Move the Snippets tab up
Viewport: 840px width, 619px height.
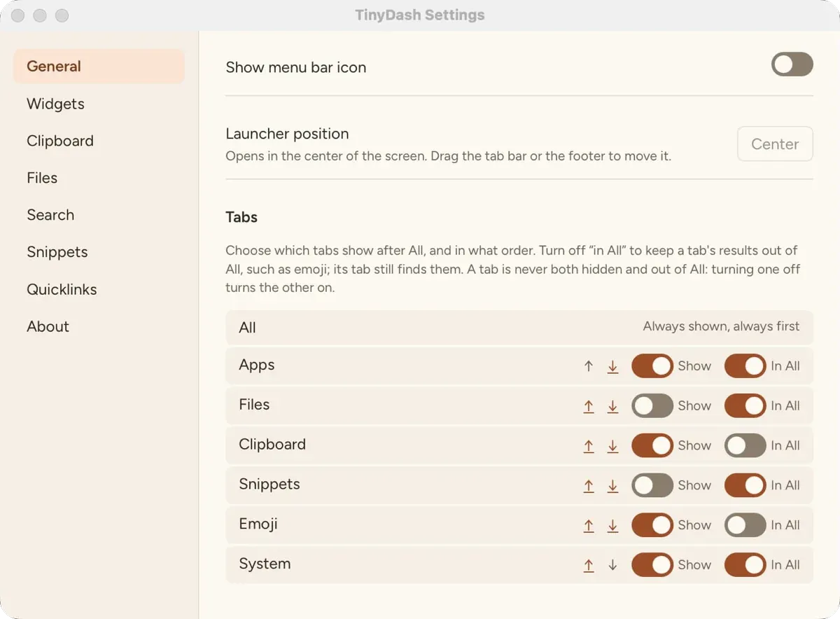click(589, 486)
